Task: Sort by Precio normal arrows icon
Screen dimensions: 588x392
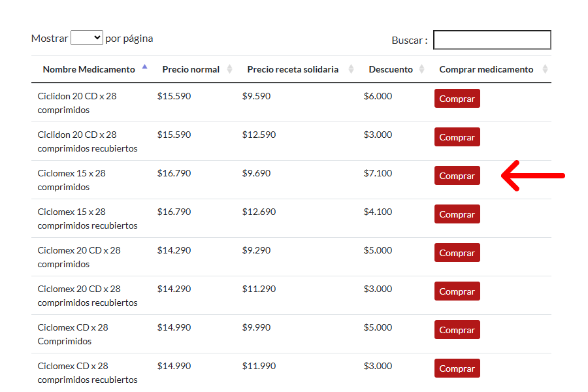Action: tap(229, 69)
